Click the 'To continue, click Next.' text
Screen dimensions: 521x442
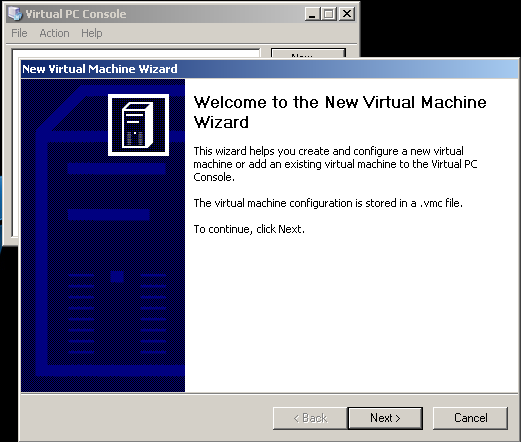[x=249, y=229]
